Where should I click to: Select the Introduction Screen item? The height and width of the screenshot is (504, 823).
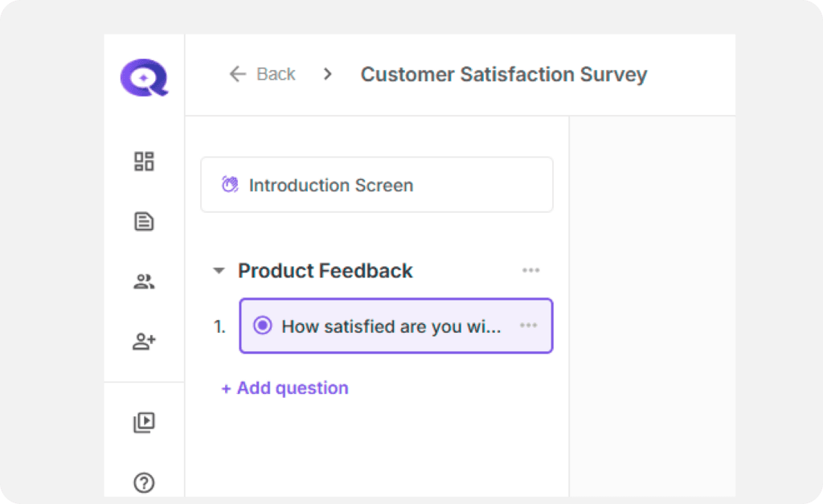[376, 185]
